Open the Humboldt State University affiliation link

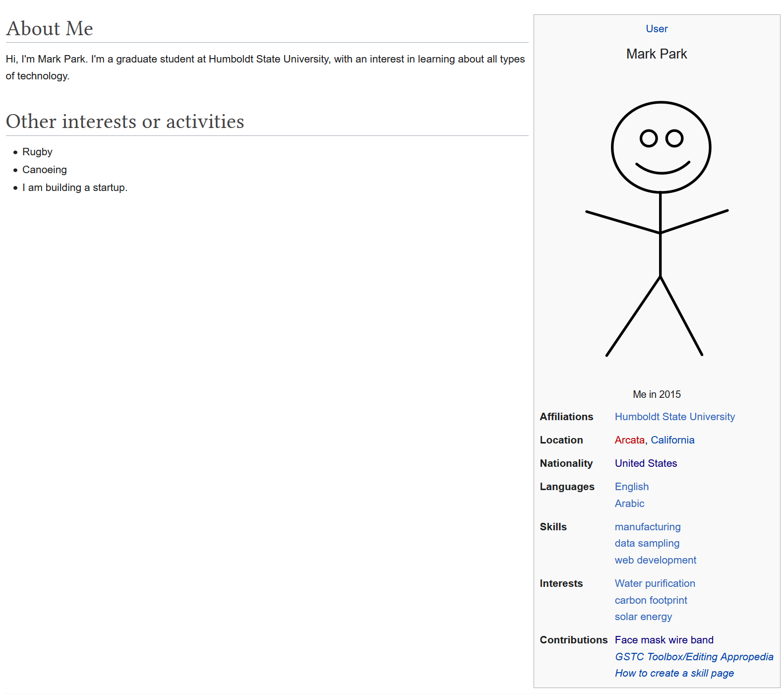(674, 417)
